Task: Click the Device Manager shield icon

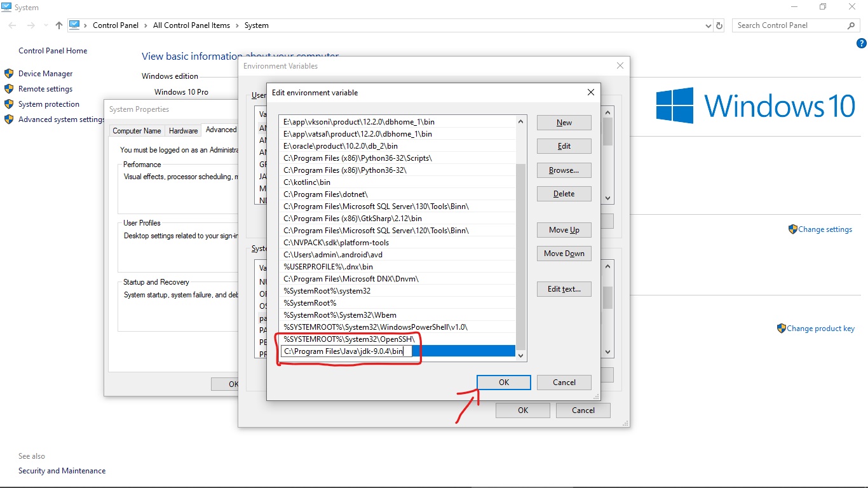Action: click(x=9, y=74)
